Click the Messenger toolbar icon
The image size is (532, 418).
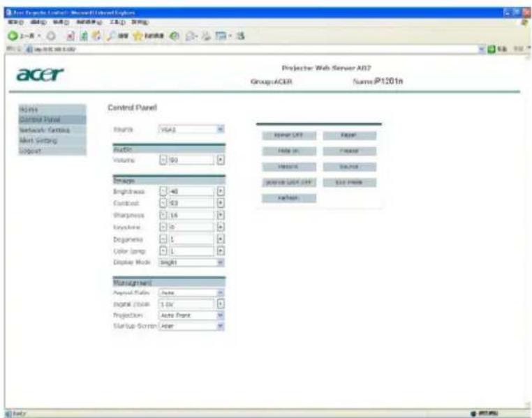coord(241,36)
